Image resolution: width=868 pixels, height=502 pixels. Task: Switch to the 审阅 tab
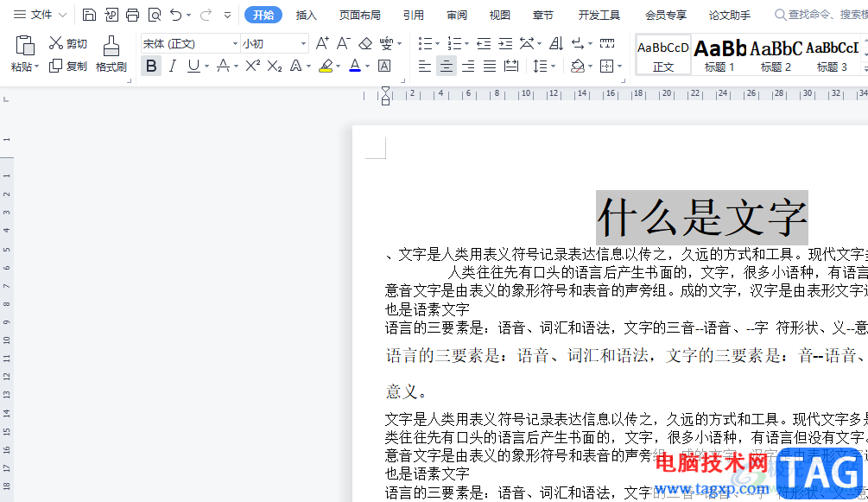coord(457,15)
